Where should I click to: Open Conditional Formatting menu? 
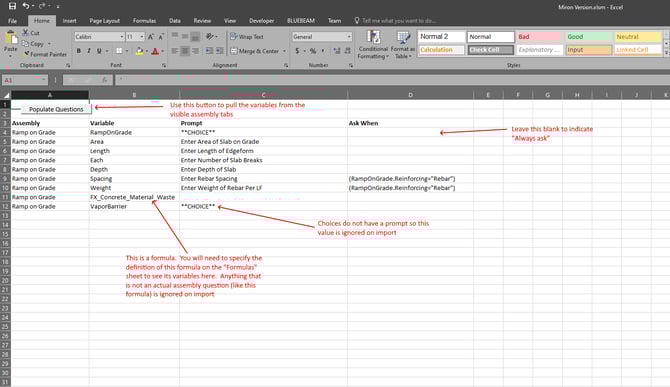(373, 44)
